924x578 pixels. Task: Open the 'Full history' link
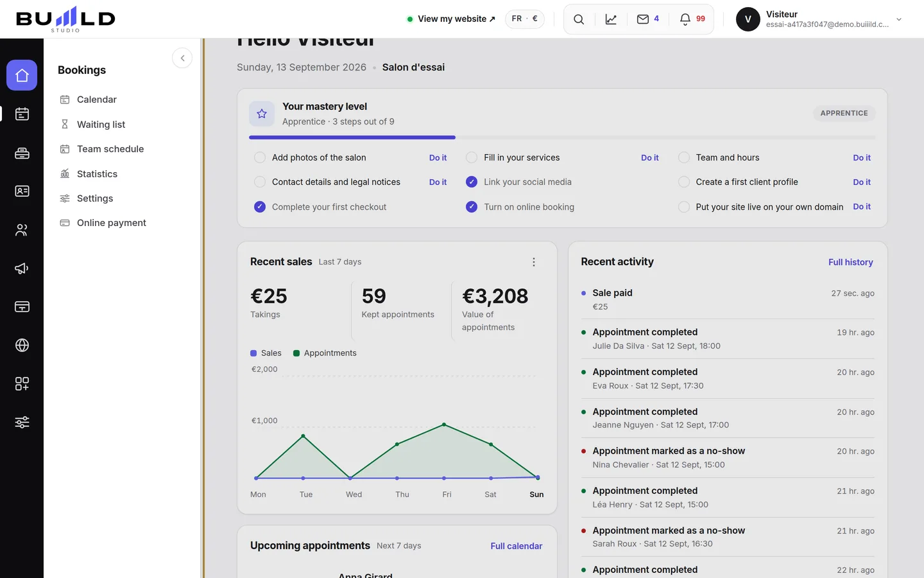851,262
